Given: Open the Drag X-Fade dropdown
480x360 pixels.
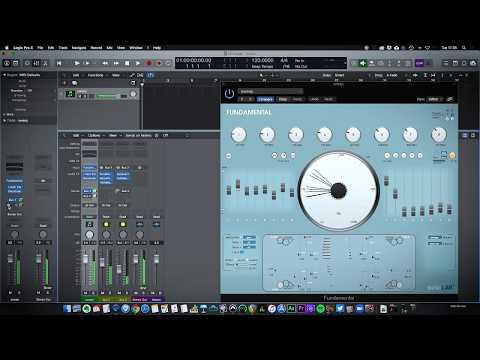Looking at the screenshot, I should pyautogui.click(x=392, y=75).
